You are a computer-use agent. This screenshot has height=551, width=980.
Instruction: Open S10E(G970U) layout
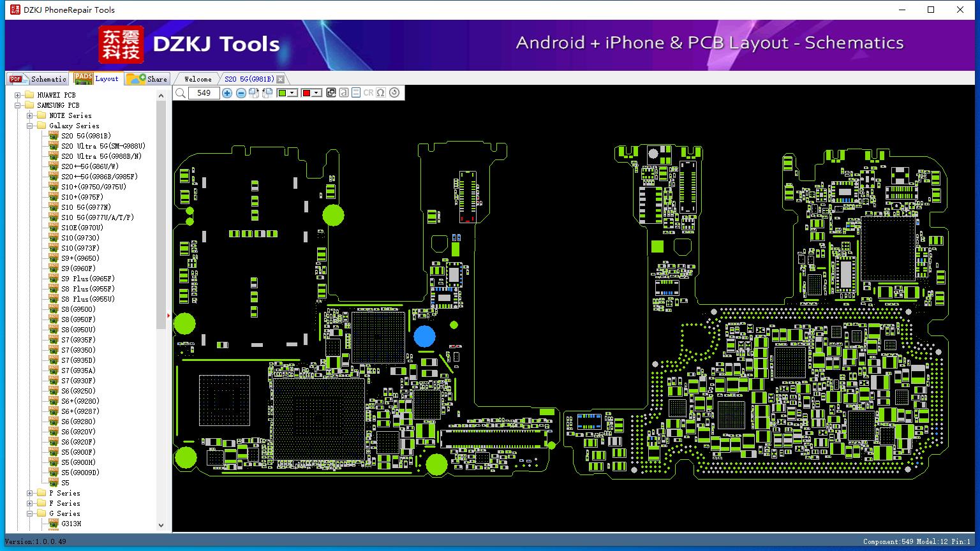click(x=82, y=228)
